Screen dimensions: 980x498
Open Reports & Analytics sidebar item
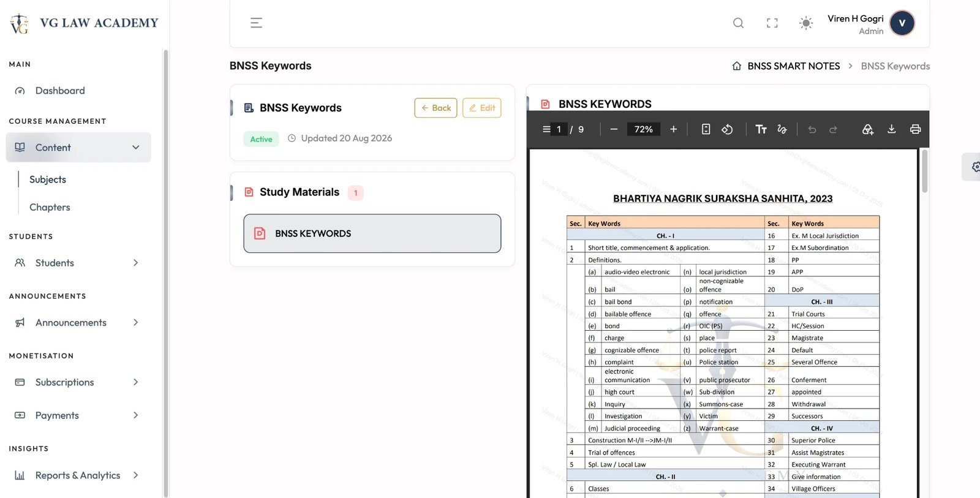point(78,475)
